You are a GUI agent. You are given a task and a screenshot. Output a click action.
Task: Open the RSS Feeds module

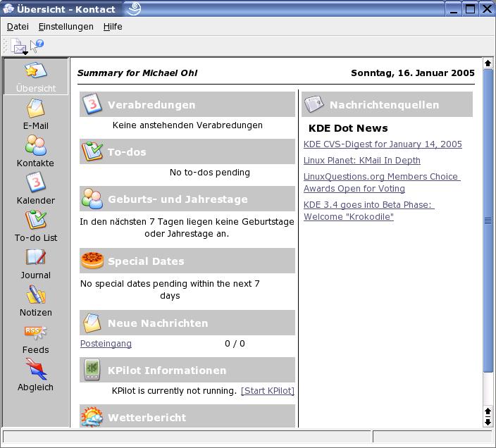pos(36,338)
